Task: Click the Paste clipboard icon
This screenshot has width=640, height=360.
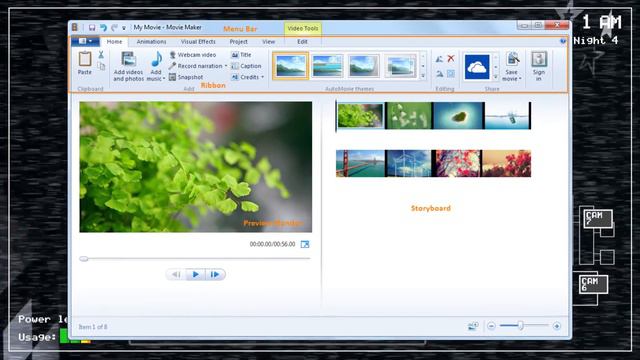Action: pyautogui.click(x=84, y=60)
